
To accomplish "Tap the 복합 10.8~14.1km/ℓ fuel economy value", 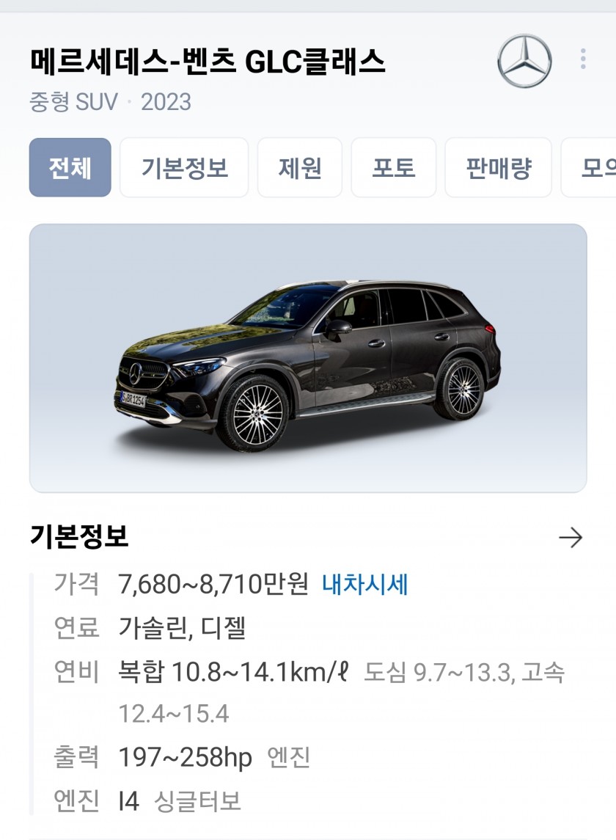I will 233,672.
